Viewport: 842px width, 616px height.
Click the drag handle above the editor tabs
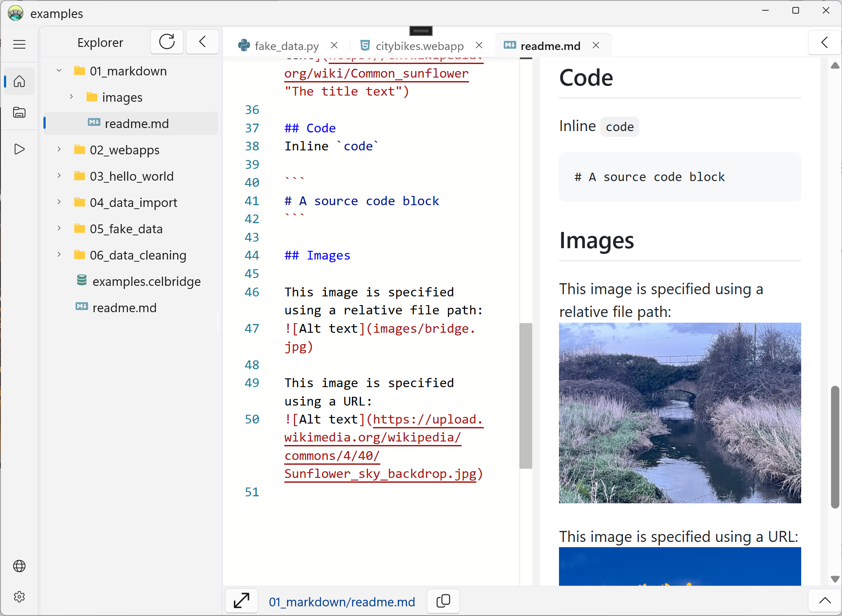(421, 31)
